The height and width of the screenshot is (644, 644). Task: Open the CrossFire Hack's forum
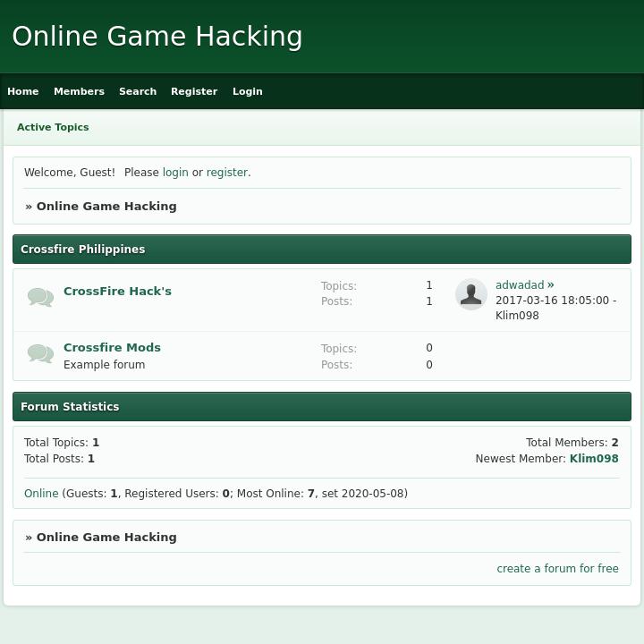pyautogui.click(x=117, y=292)
